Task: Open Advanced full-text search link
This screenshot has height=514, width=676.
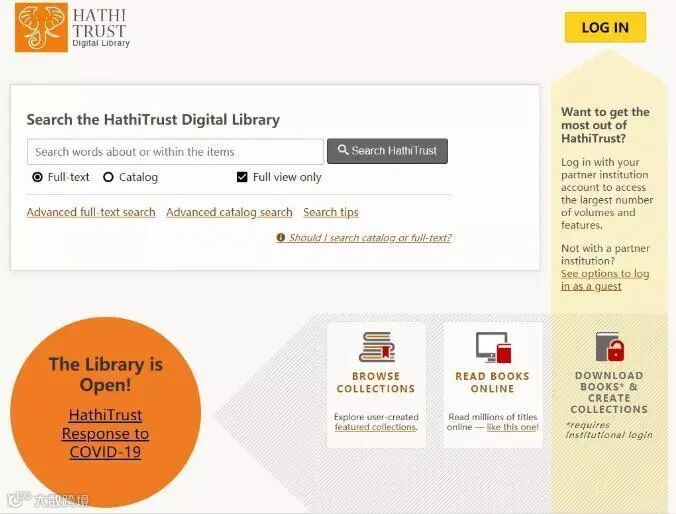Action: click(x=91, y=212)
